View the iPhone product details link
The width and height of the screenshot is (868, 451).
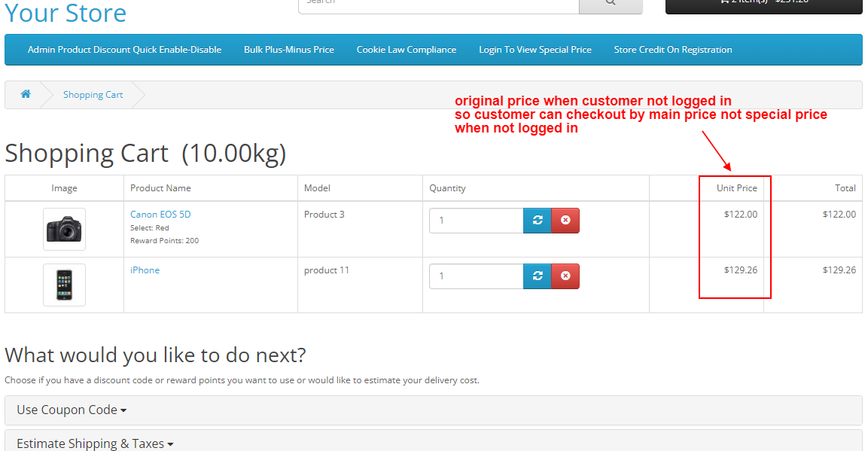coord(145,270)
